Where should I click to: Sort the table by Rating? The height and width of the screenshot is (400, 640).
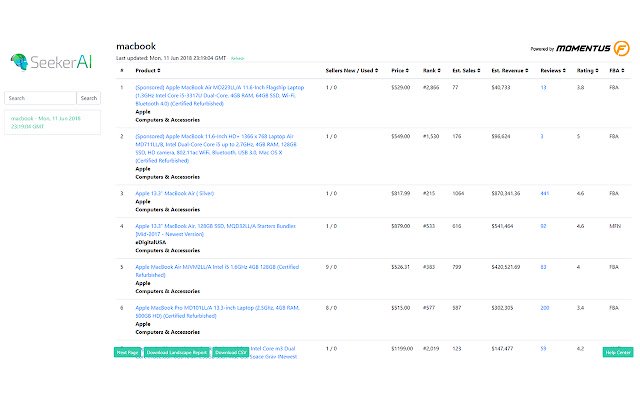click(x=587, y=71)
